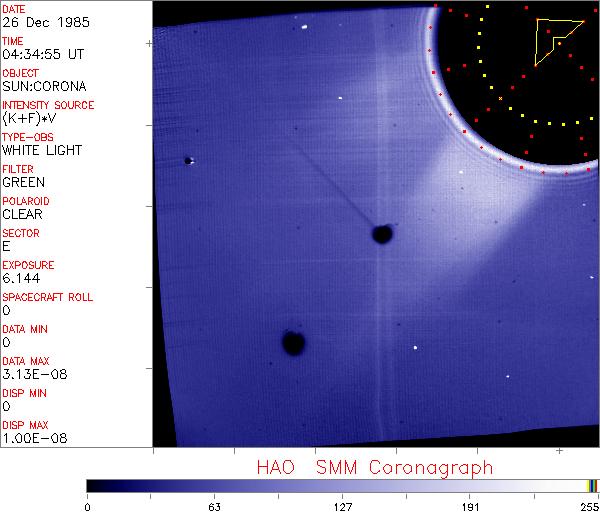Click the large dark spot in the lower left

click(x=293, y=342)
